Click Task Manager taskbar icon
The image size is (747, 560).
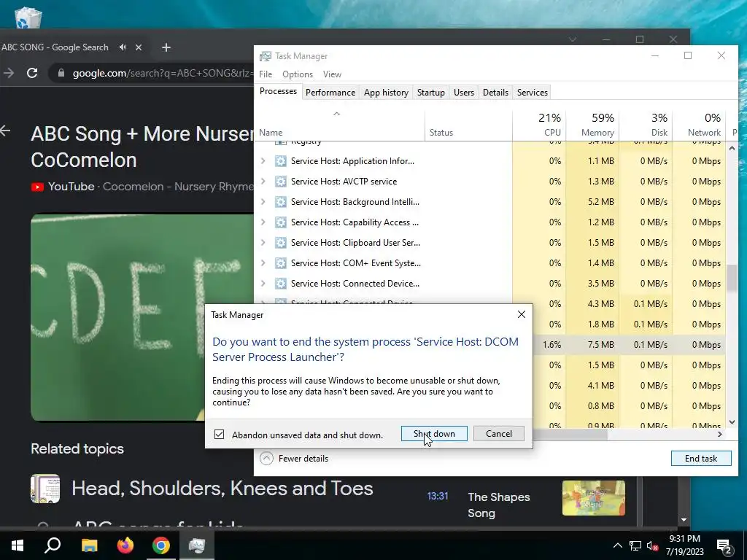197,545
